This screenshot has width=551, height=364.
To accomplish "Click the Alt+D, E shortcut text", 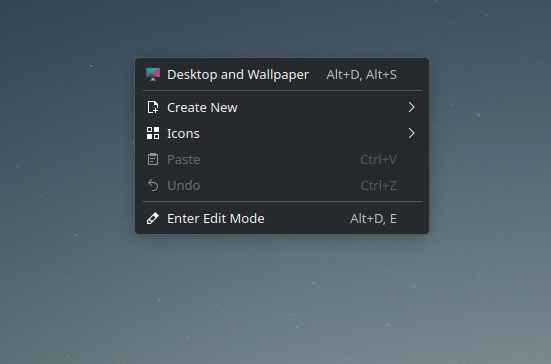I will coord(374,219).
